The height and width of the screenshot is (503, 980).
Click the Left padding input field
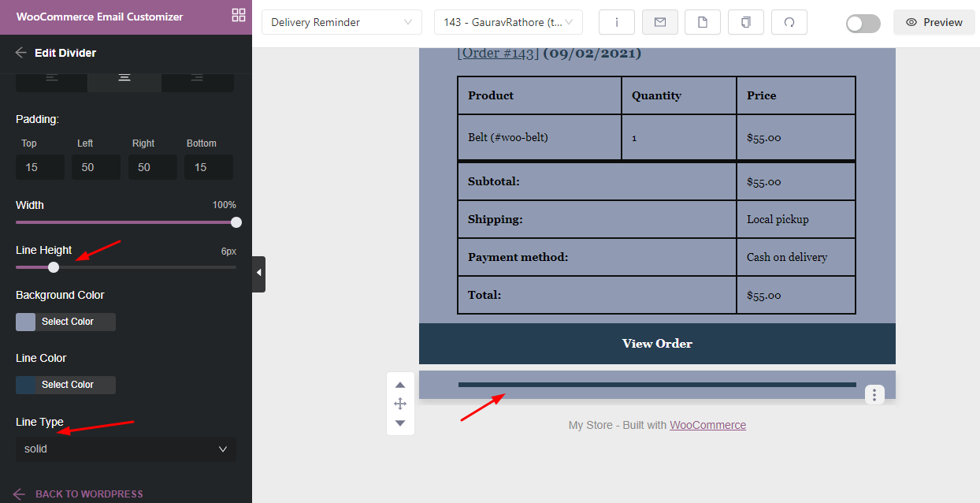pos(96,167)
